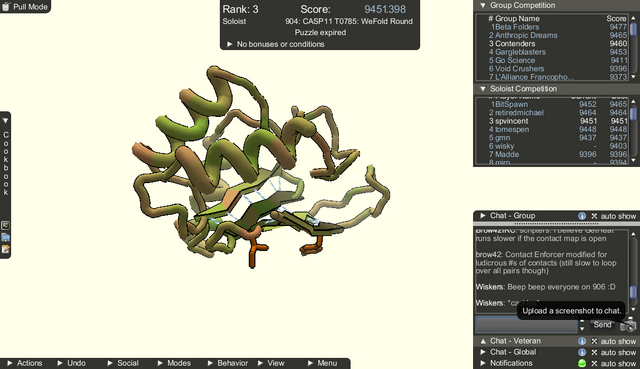Click the puzzle title CASP11 T0785
Screen dimensions: 640x369
click(x=349, y=21)
